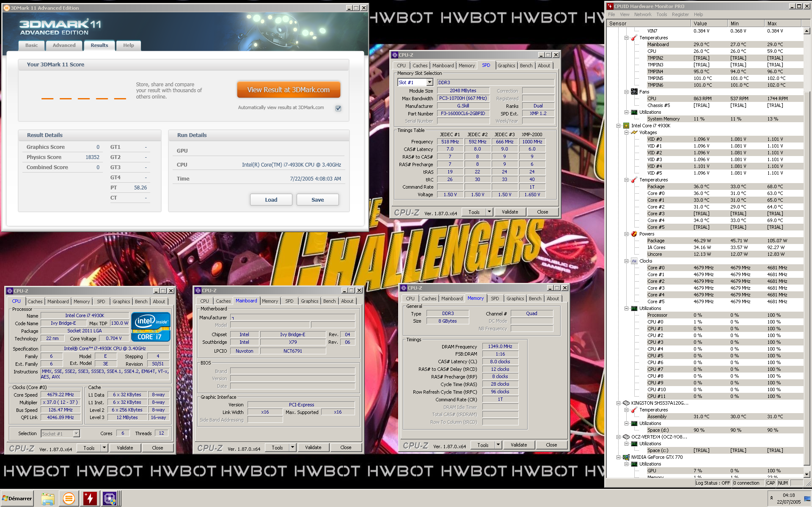Image resolution: width=812 pixels, height=507 pixels.
Task: Switch to the Advanced tab in 3DMark 11
Action: 64,45
